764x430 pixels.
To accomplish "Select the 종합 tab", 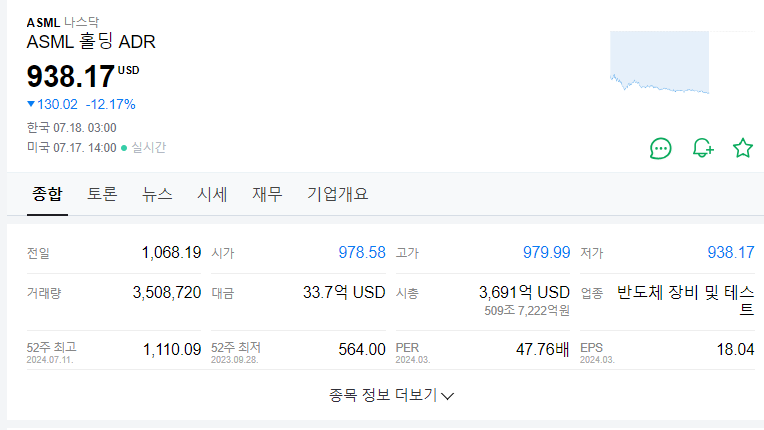I will (47, 194).
